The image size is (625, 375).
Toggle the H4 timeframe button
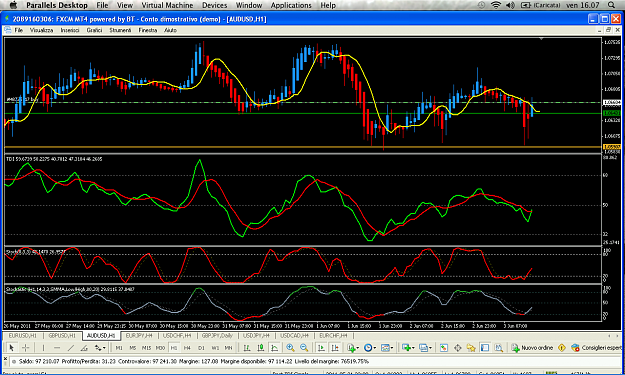click(187, 348)
